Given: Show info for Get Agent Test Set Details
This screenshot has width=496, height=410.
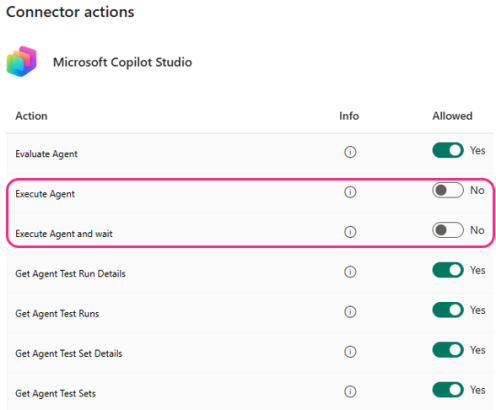Looking at the screenshot, I should coord(350,352).
